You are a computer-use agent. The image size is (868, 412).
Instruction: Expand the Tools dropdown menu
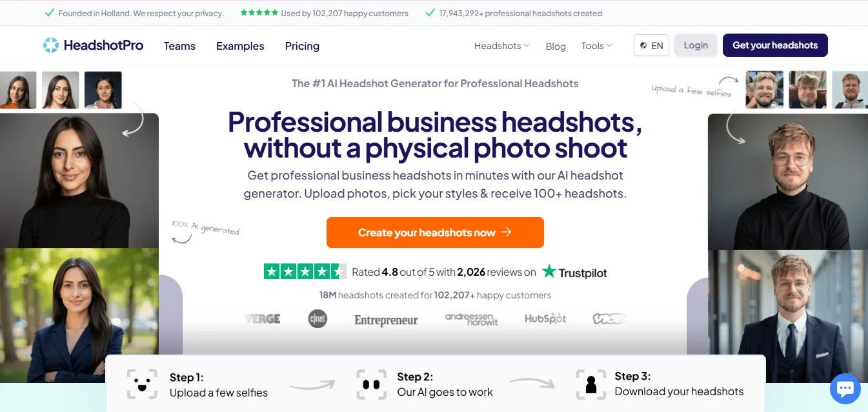(x=596, y=46)
